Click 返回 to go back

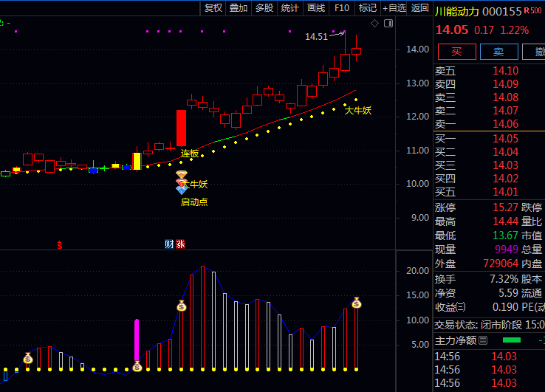420,8
